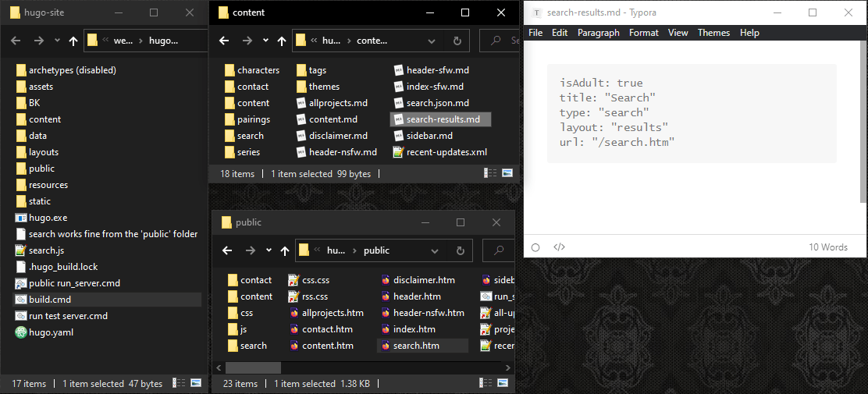The image size is (868, 394).
Task: Click refresh button in content window
Action: point(457,41)
